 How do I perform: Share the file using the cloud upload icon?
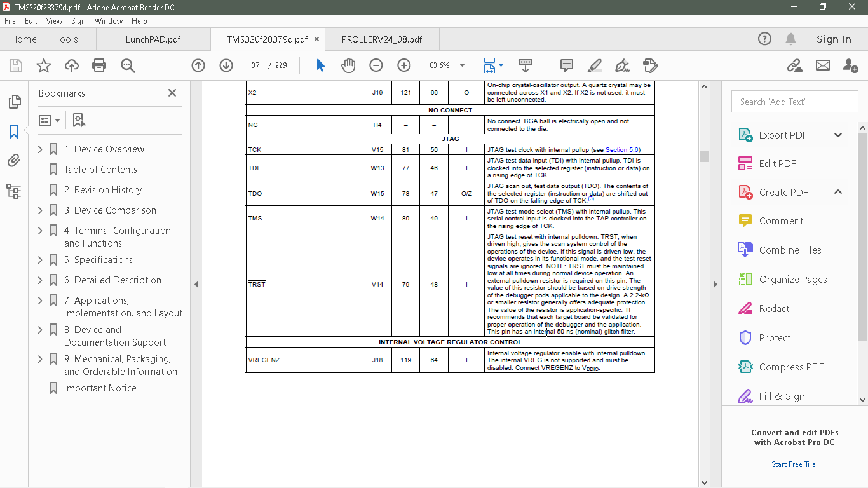tap(71, 65)
